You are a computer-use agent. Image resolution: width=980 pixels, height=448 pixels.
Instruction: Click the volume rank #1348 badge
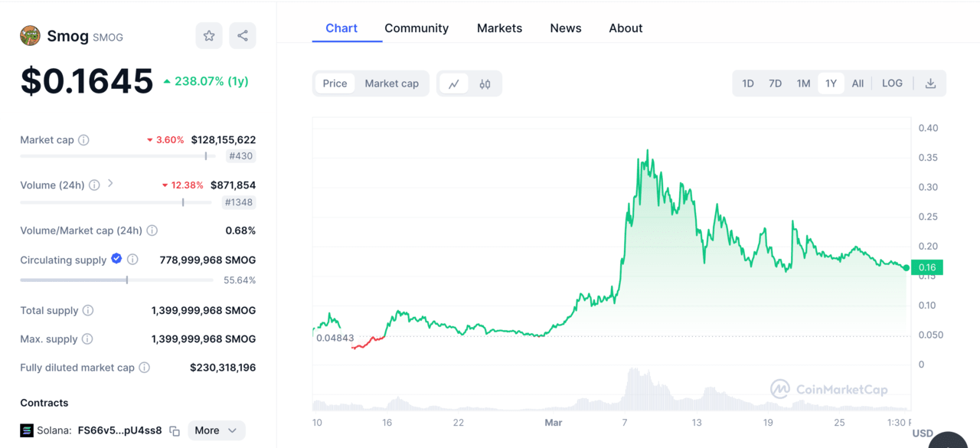pyautogui.click(x=239, y=202)
